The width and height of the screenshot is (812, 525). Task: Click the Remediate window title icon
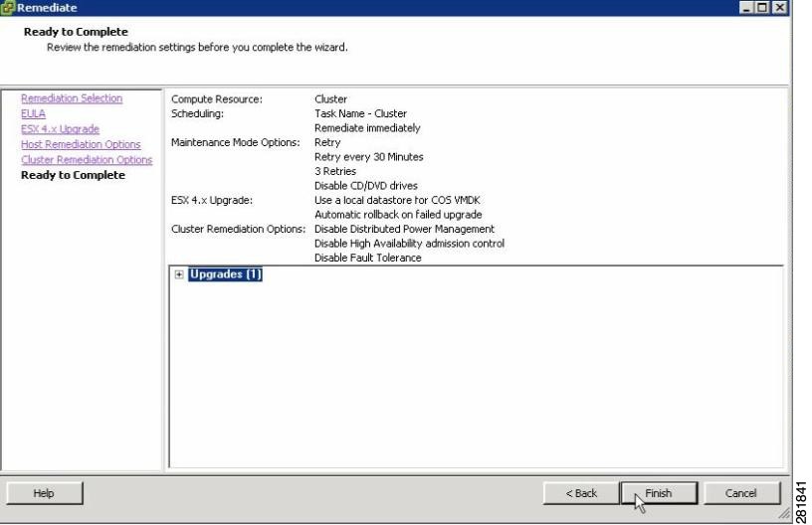[x=8, y=8]
